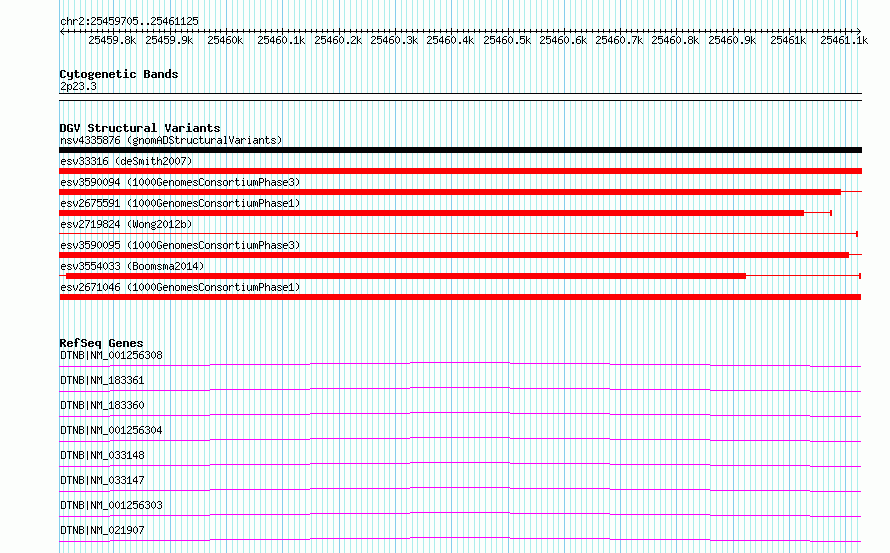
Task: Click the 2p23.3 band label
Action: (x=78, y=86)
